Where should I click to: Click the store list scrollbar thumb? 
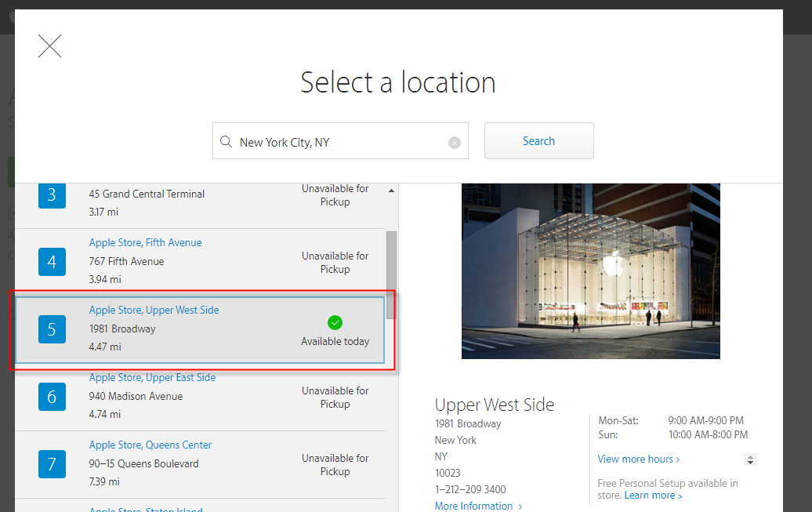tap(392, 274)
